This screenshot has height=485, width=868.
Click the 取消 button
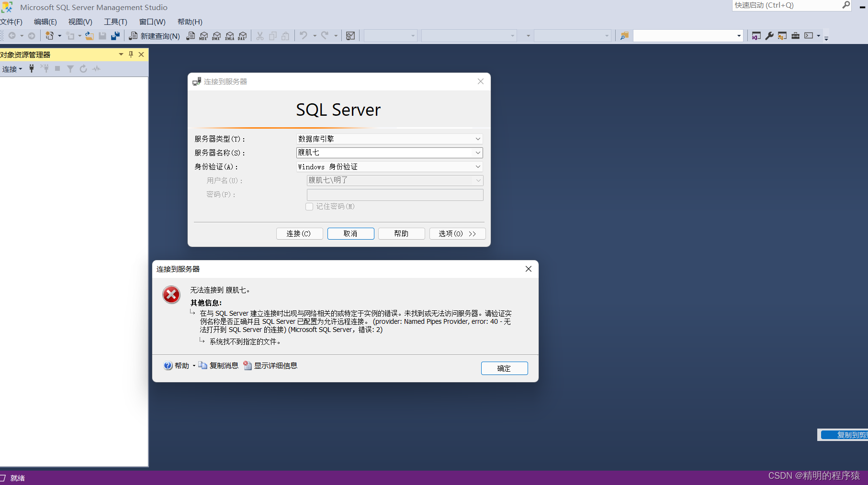[350, 233]
